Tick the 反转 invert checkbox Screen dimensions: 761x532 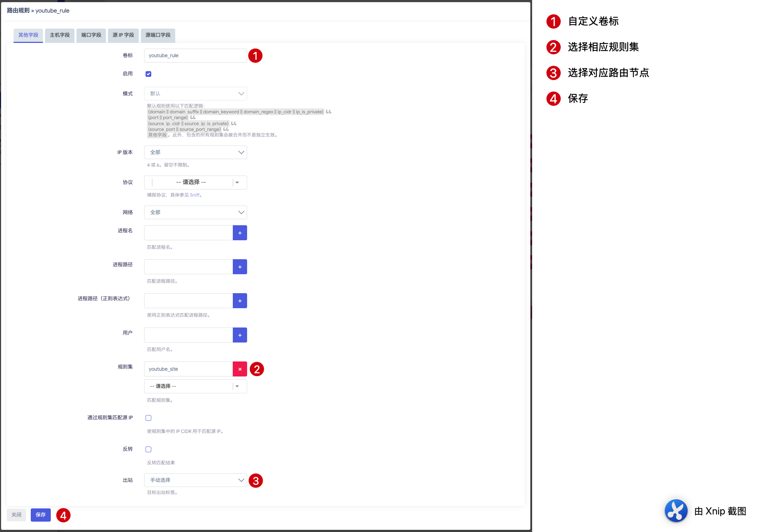click(148, 449)
